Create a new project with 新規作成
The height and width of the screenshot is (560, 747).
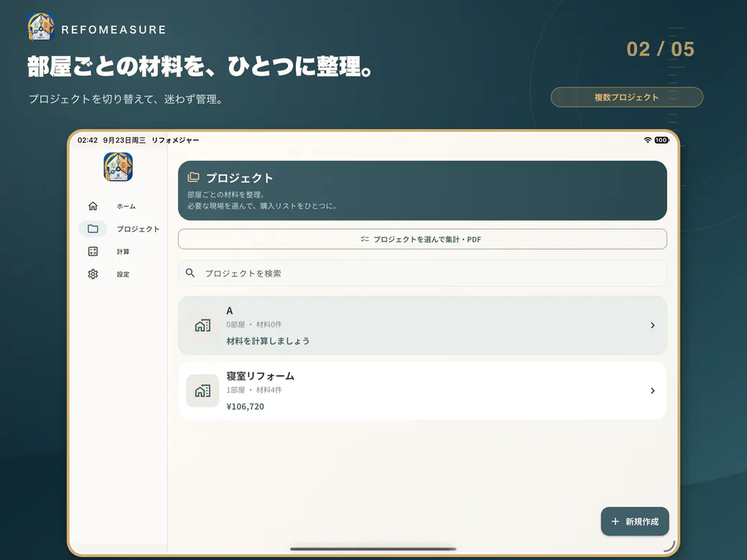pos(634,521)
